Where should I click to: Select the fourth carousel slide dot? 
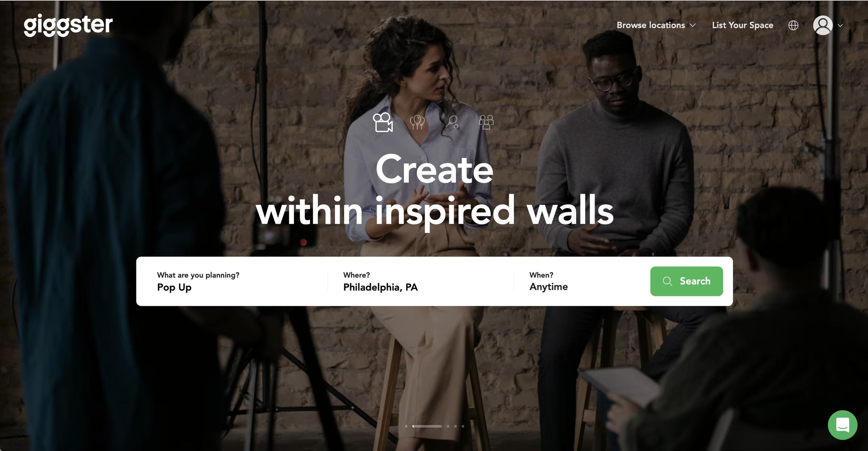coord(456,426)
